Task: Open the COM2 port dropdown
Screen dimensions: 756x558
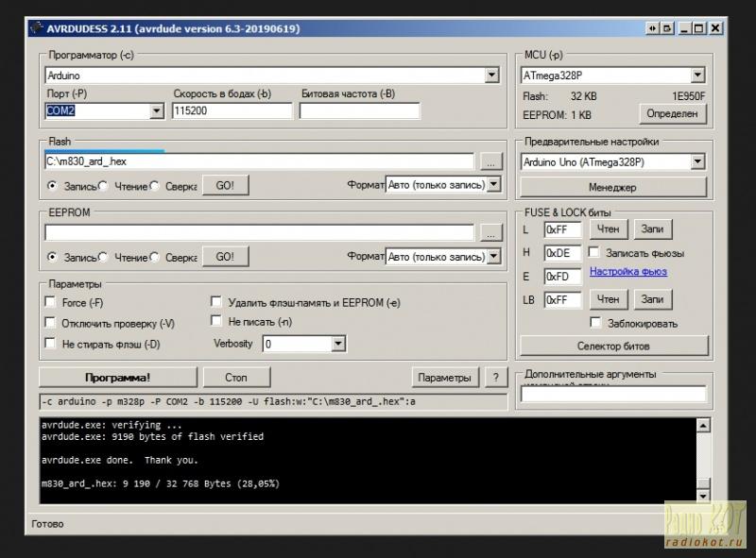Action: [x=156, y=111]
